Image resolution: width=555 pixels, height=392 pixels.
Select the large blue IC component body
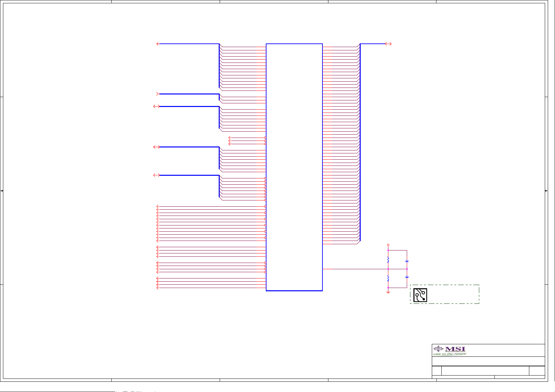(294, 167)
